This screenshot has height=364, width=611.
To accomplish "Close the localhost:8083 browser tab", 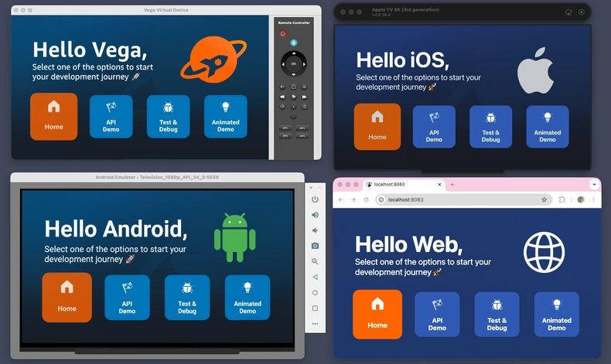I will (439, 185).
